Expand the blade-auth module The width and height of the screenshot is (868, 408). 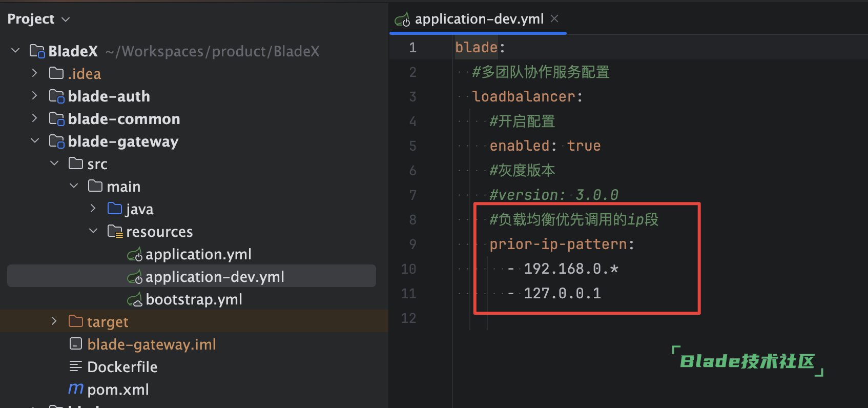[34, 96]
